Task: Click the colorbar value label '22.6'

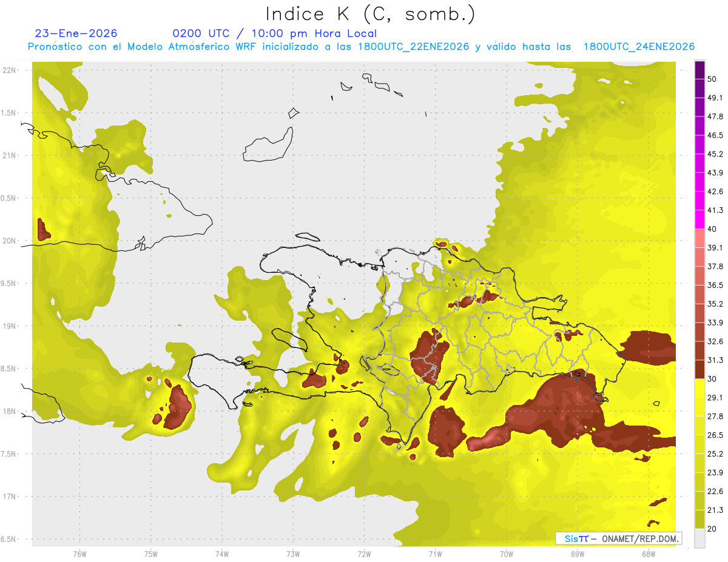Action: tap(715, 491)
